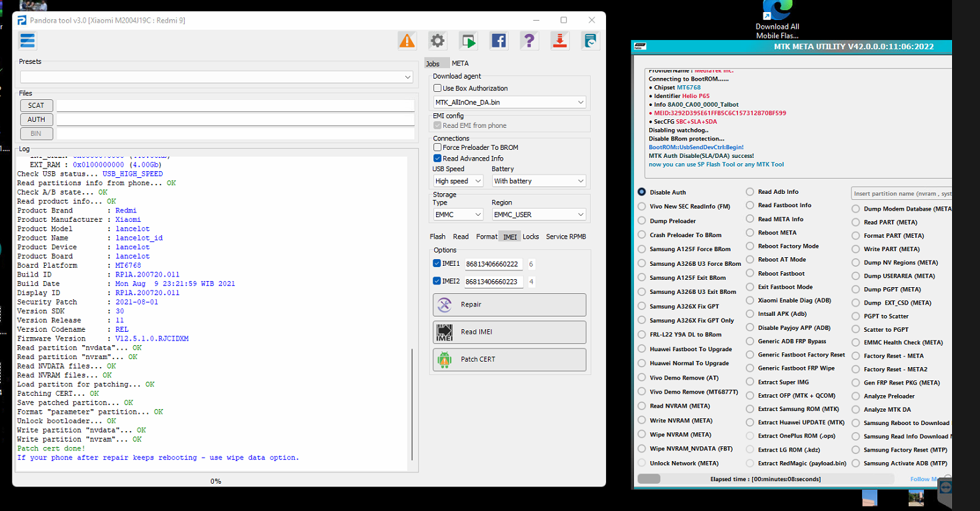The width and height of the screenshot is (980, 511).
Task: Select Samsung A125F Force BRom option
Action: 642,249
